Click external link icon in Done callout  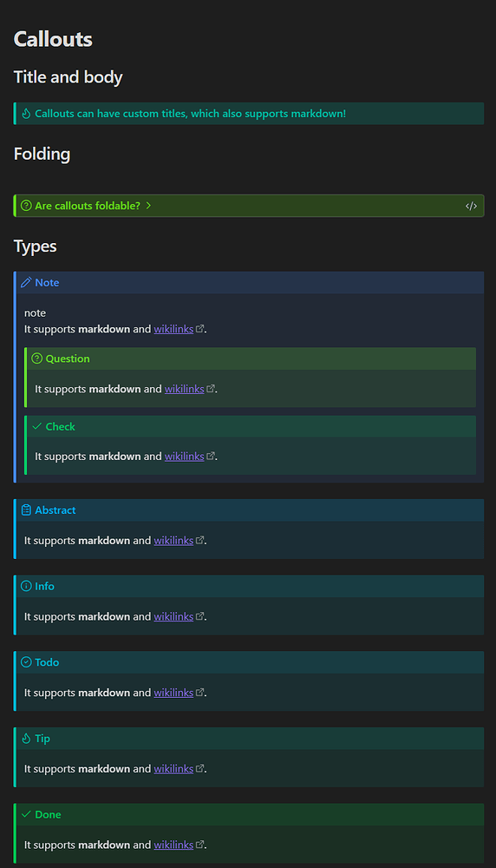(200, 845)
